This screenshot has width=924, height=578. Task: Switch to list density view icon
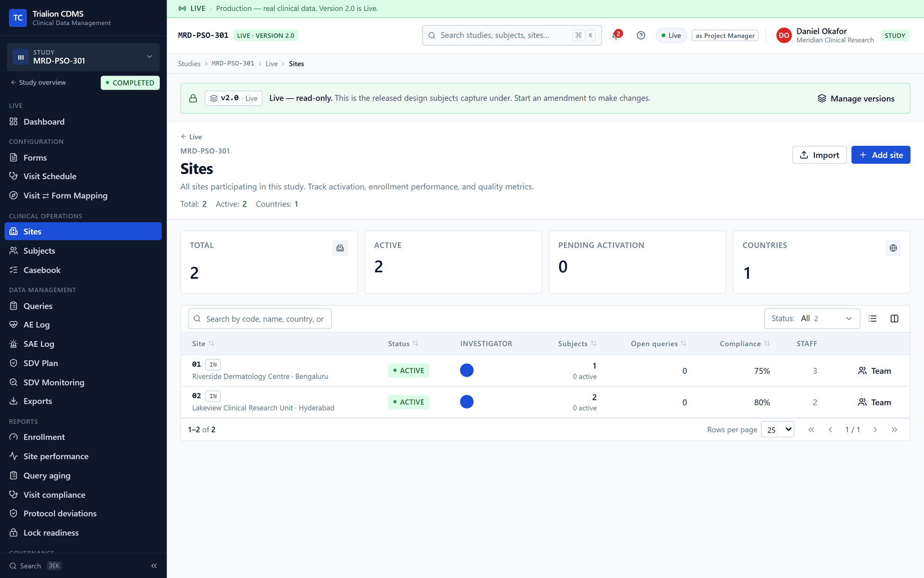873,318
